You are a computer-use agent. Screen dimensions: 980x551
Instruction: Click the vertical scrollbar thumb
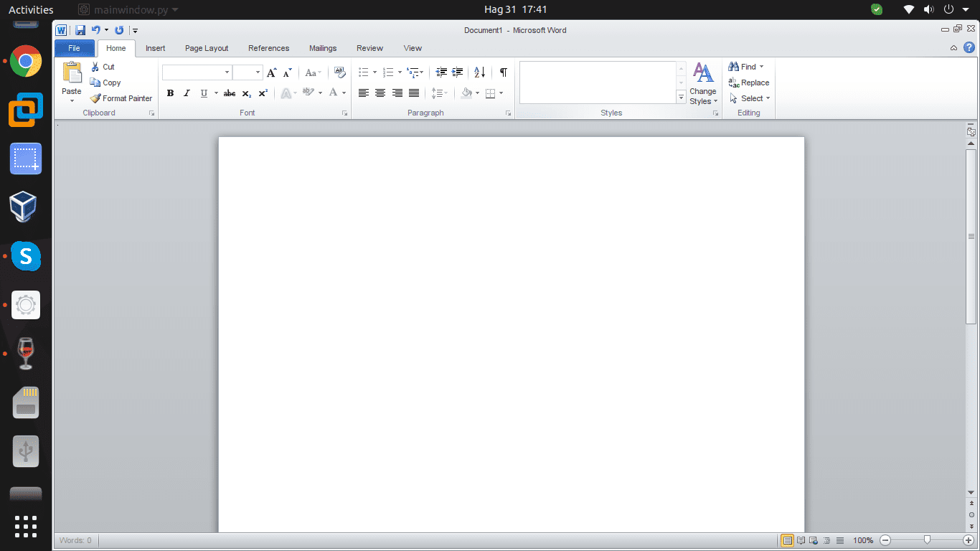click(971, 237)
